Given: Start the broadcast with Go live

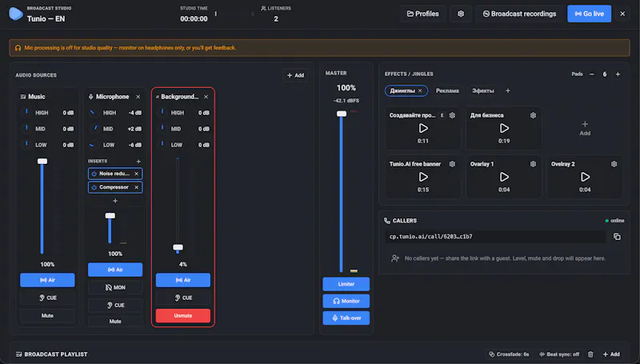Looking at the screenshot, I should click(589, 14).
